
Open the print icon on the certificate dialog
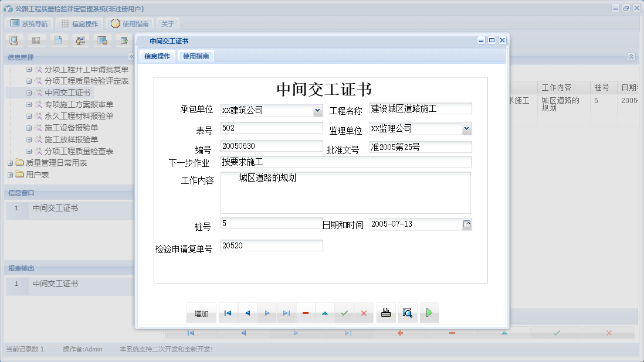[386, 312]
